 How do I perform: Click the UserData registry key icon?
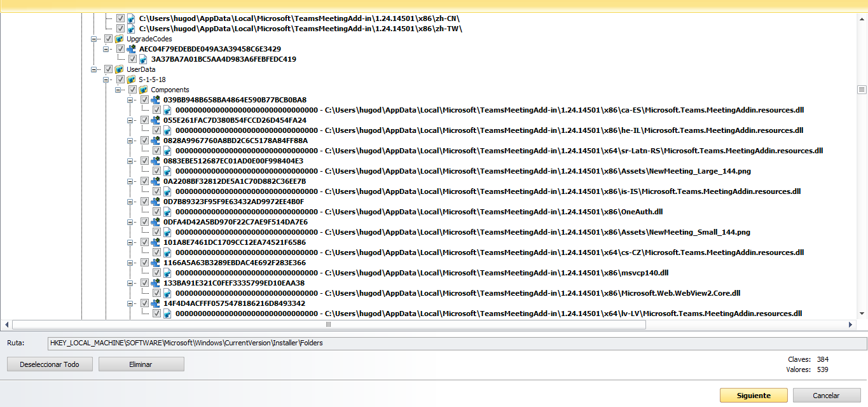[119, 69]
